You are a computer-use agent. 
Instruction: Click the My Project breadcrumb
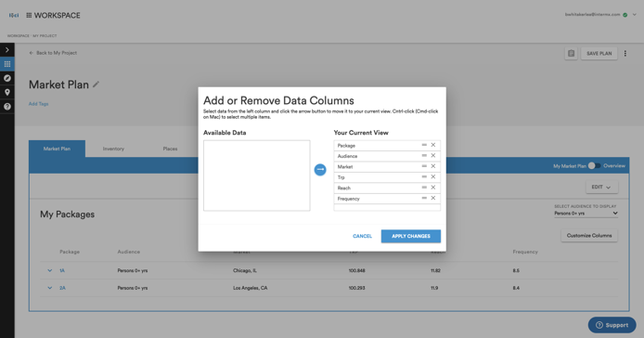(x=45, y=36)
